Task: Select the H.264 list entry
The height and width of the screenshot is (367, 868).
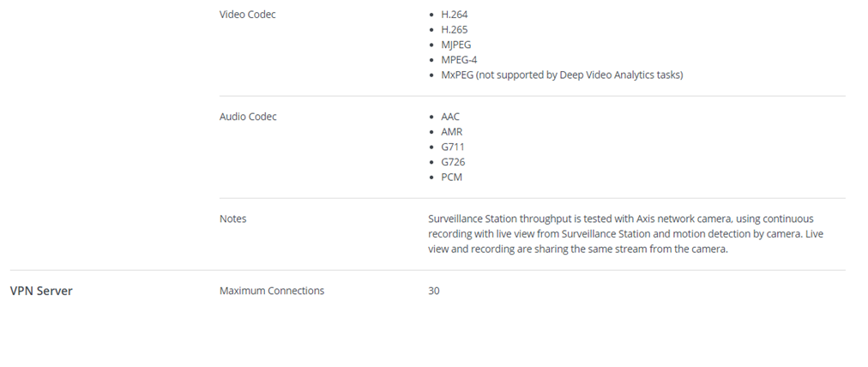Action: [x=454, y=15]
